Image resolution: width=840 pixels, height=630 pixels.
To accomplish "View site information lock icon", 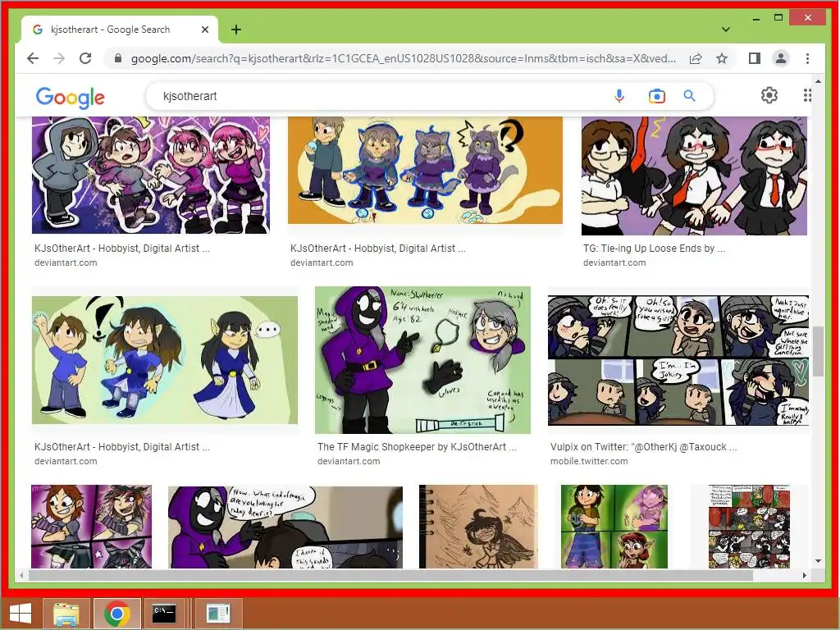I will (118, 58).
